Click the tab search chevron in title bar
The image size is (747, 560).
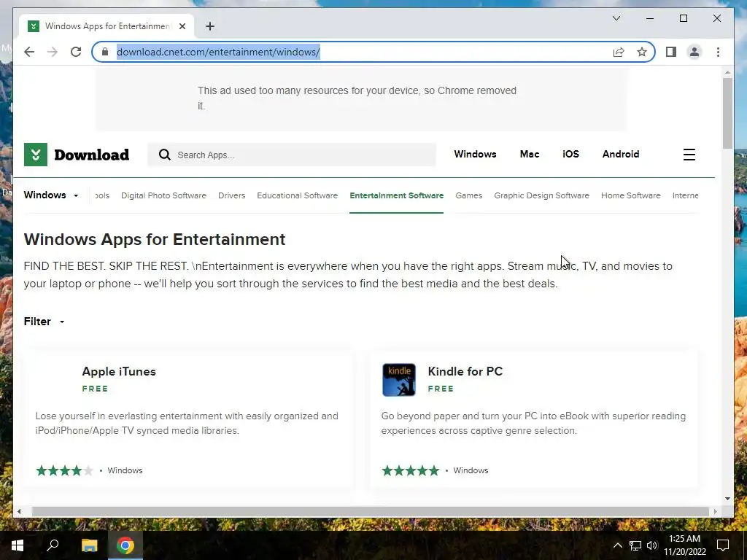[616, 18]
